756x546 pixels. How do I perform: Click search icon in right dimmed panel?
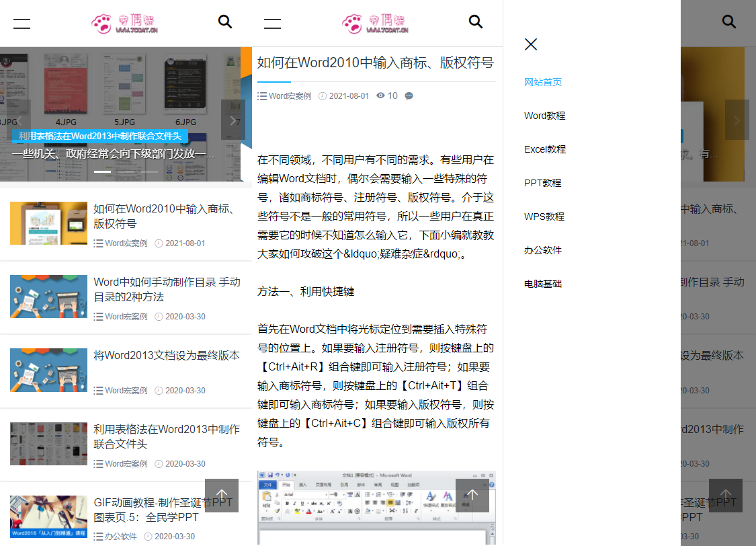pyautogui.click(x=728, y=22)
